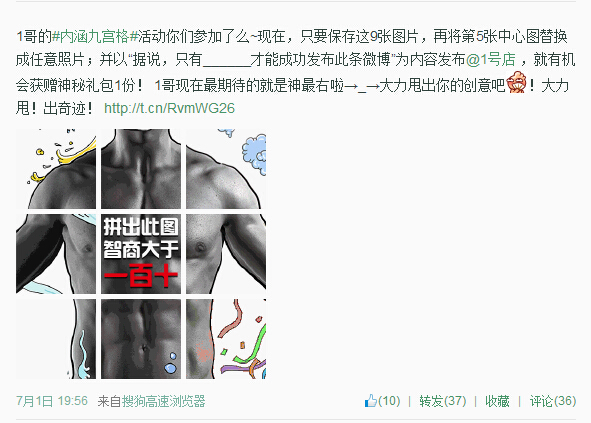This screenshot has height=423, width=591.
Task: Click the 转发(37) repost button
Action: click(442, 401)
